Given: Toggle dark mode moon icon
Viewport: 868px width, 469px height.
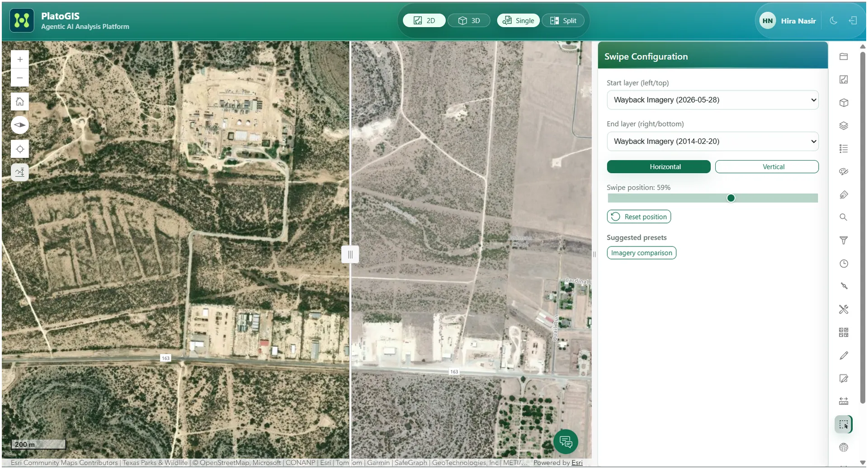Looking at the screenshot, I should pyautogui.click(x=833, y=20).
